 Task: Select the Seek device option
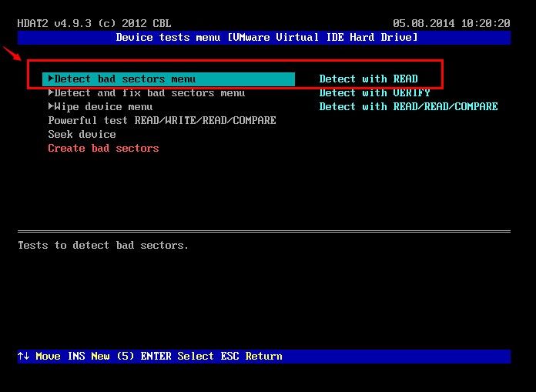[x=82, y=134]
